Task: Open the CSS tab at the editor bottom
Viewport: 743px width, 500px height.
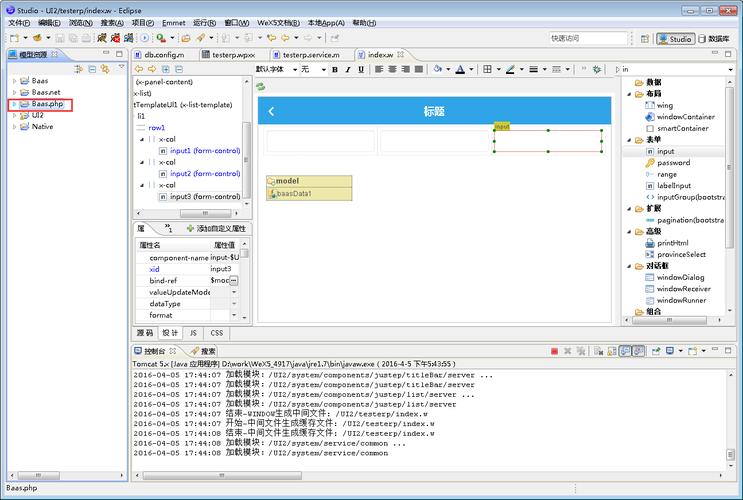Action: pos(217,333)
